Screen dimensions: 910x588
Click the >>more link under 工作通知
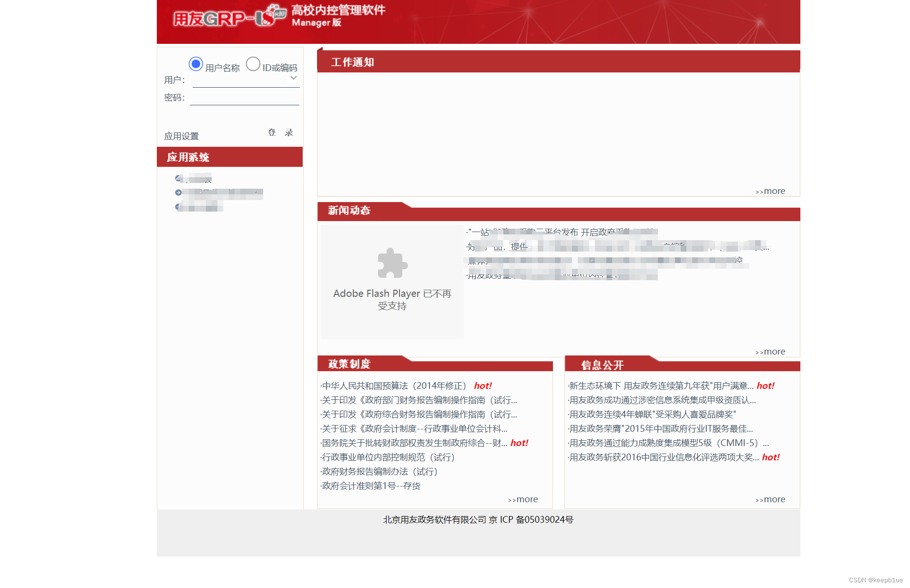tap(770, 191)
